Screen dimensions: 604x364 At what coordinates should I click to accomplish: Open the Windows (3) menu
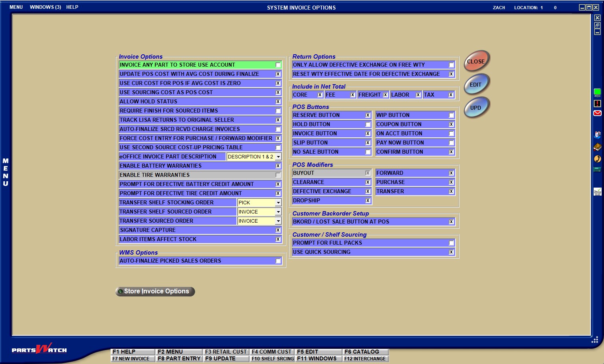(x=45, y=7)
